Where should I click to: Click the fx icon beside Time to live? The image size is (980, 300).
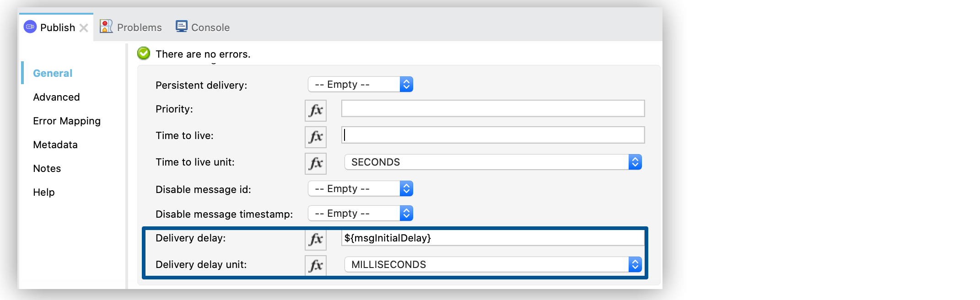[x=315, y=137]
